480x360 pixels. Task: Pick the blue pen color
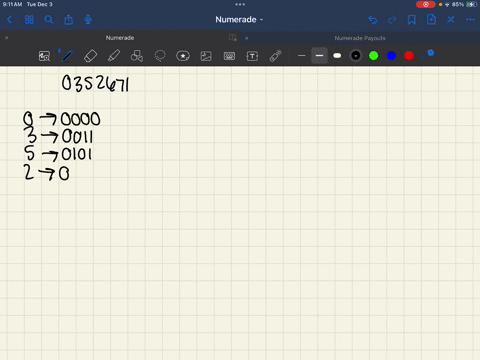pos(391,56)
